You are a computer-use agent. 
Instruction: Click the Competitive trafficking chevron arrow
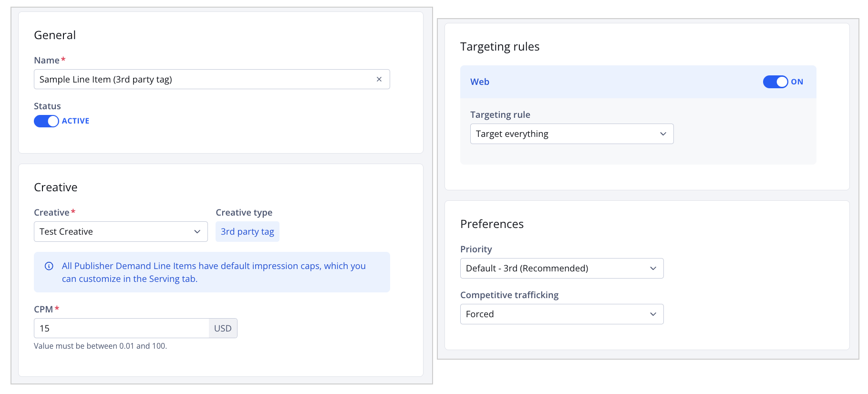pyautogui.click(x=653, y=314)
